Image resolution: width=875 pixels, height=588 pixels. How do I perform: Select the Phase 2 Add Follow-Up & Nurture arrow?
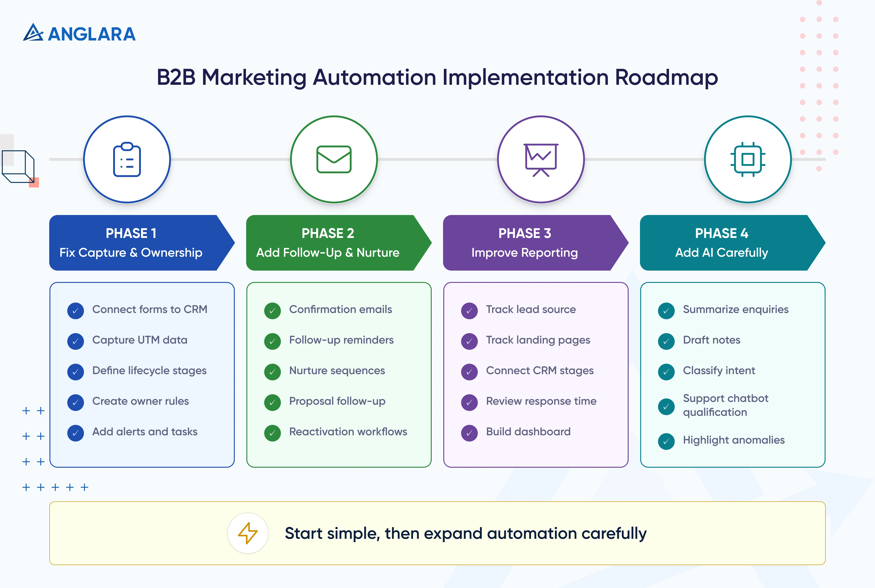339,243
